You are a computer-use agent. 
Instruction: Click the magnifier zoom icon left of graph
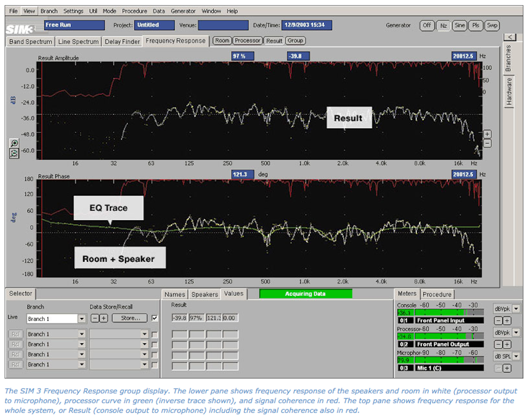click(14, 143)
